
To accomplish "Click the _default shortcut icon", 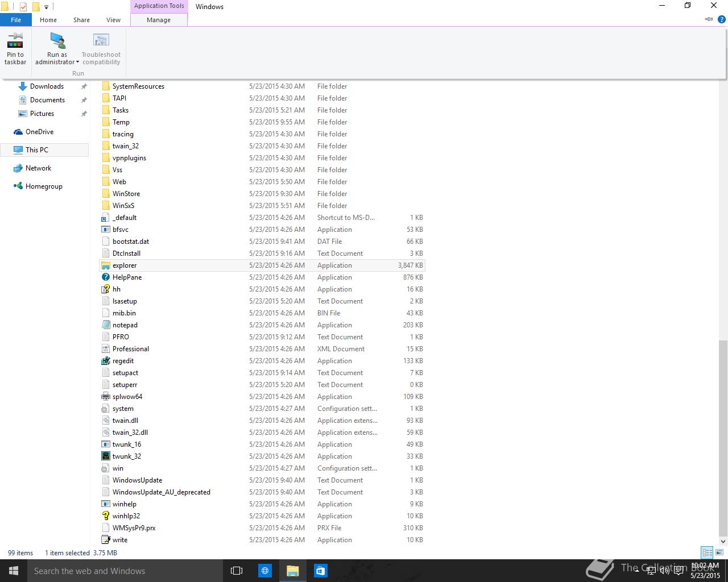I will 105,218.
